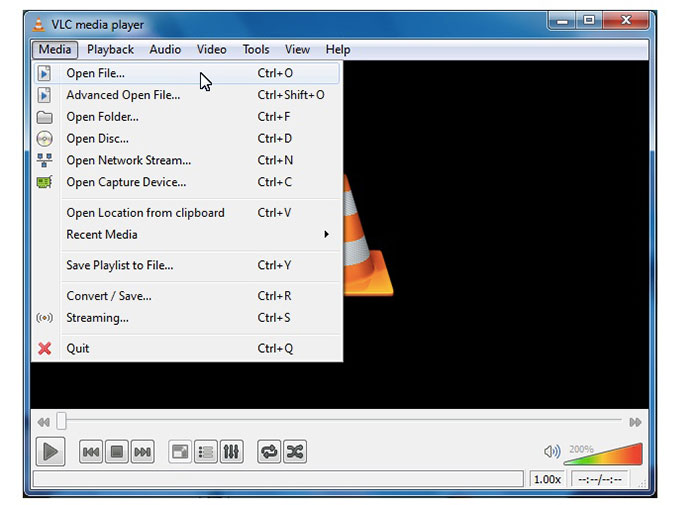Click the Open Disc disc icon

point(44,139)
